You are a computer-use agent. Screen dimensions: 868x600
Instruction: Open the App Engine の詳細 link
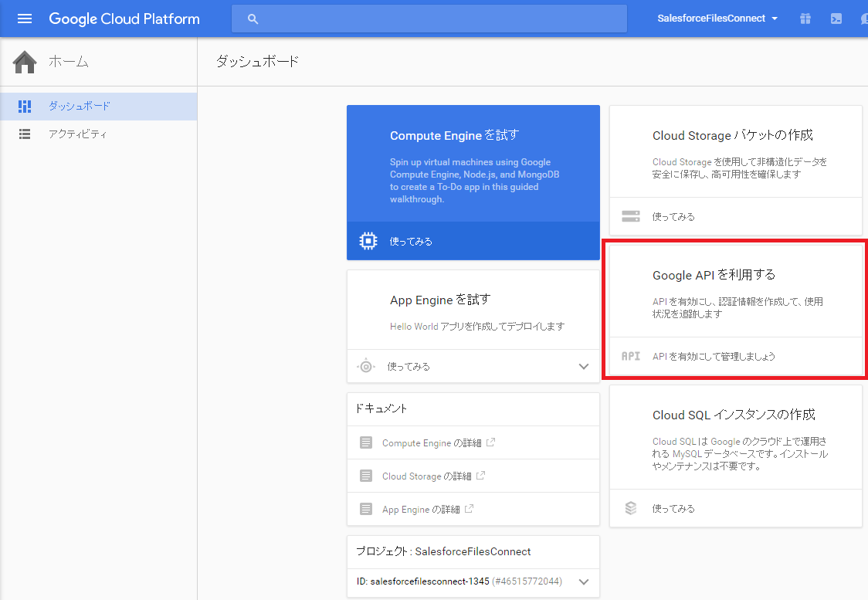click(x=421, y=509)
